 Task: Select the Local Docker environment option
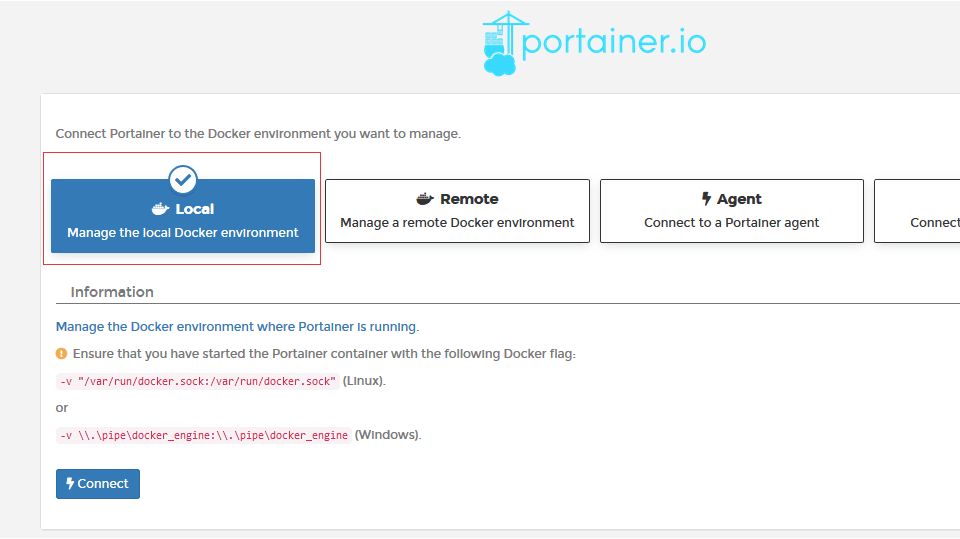pyautogui.click(x=183, y=220)
